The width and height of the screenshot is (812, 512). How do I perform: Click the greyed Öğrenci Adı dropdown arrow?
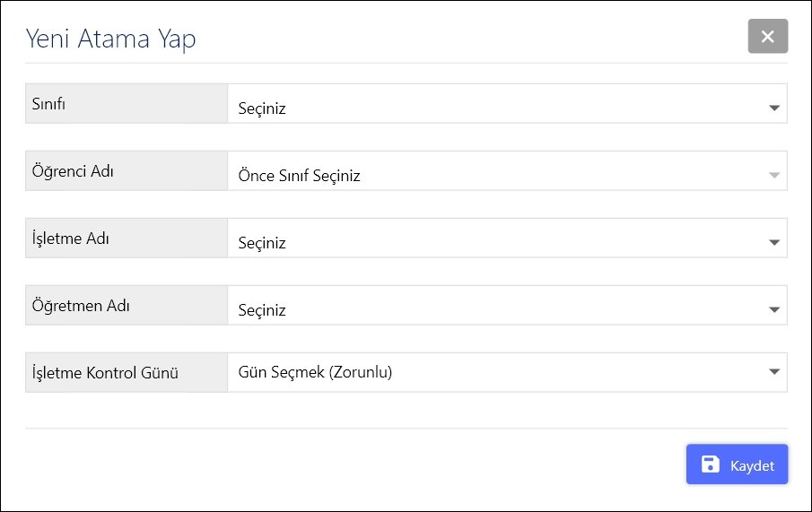tap(774, 176)
